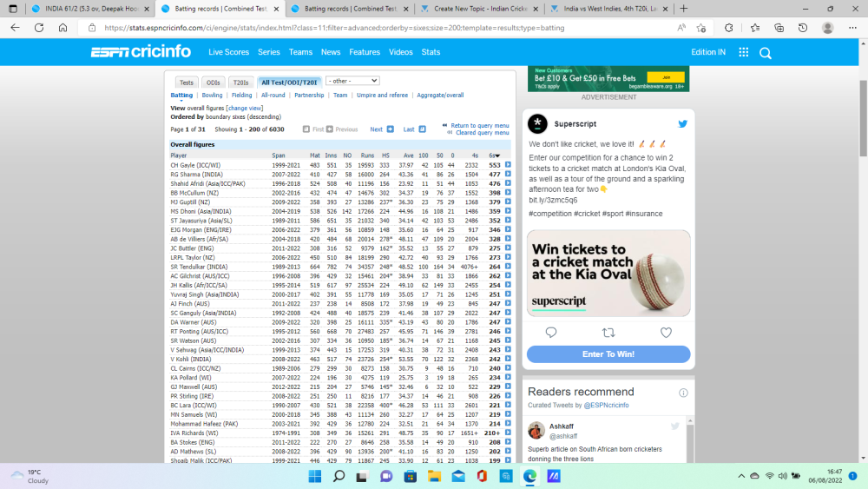Open Teams menu in header
The height and width of the screenshot is (489, 868).
coord(300,52)
